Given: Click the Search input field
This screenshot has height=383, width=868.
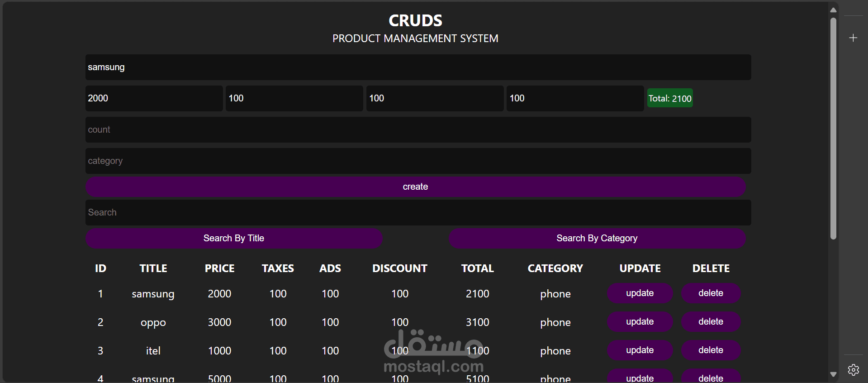Looking at the screenshot, I should [418, 213].
